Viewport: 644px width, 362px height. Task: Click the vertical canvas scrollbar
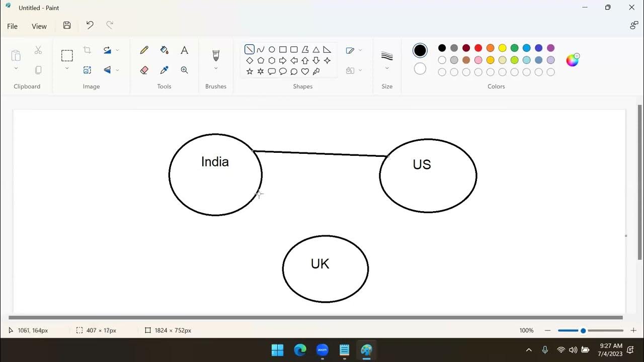(x=640, y=182)
